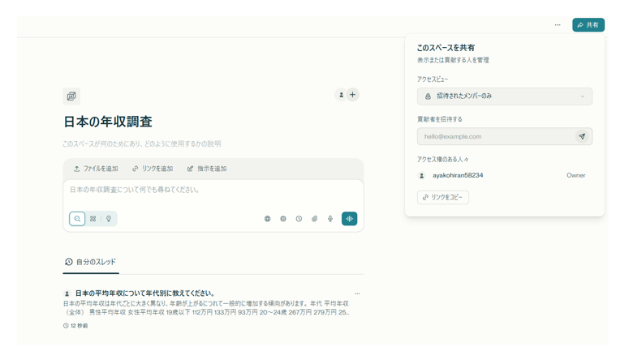Open the 招待されたメンバーのみ access dropdown
The height and width of the screenshot is (364, 629).
[x=504, y=96]
